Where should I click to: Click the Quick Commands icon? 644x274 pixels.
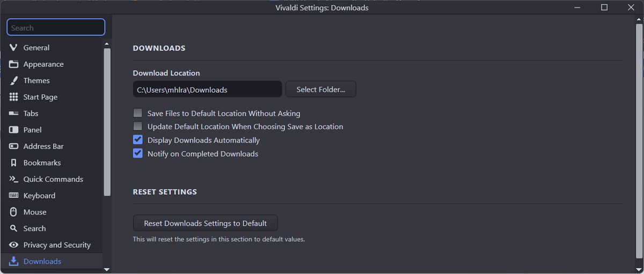[14, 179]
